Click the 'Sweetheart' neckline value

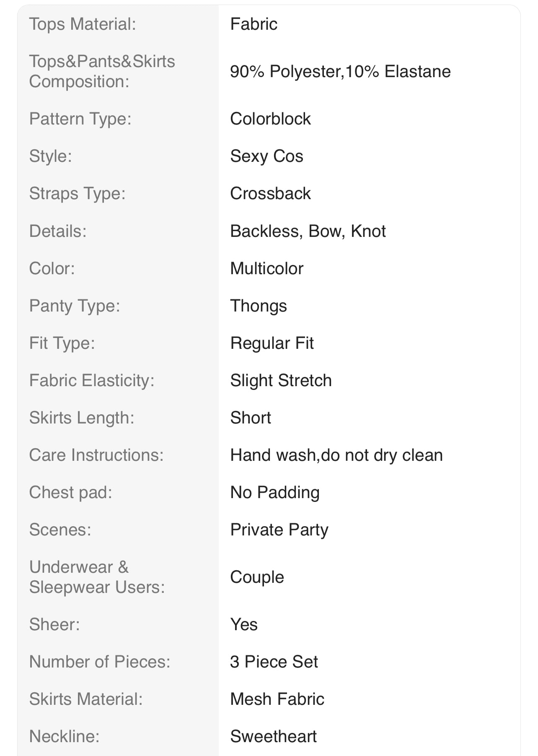273,736
